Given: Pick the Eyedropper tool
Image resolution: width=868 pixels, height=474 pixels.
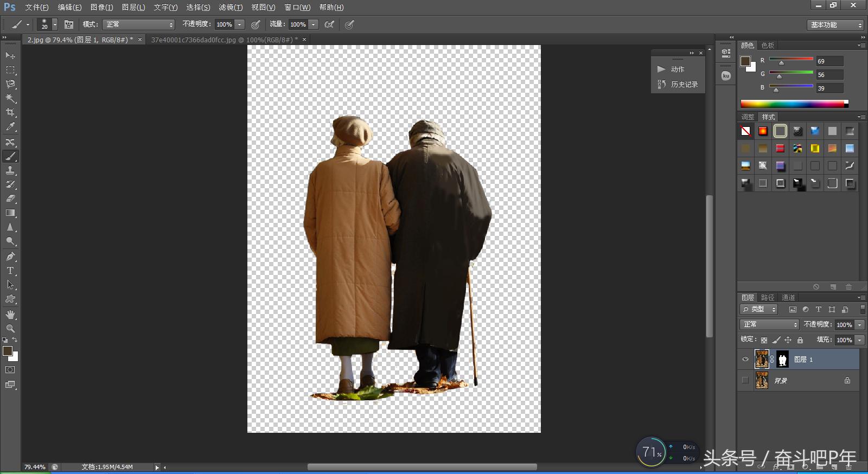Looking at the screenshot, I should (10, 127).
